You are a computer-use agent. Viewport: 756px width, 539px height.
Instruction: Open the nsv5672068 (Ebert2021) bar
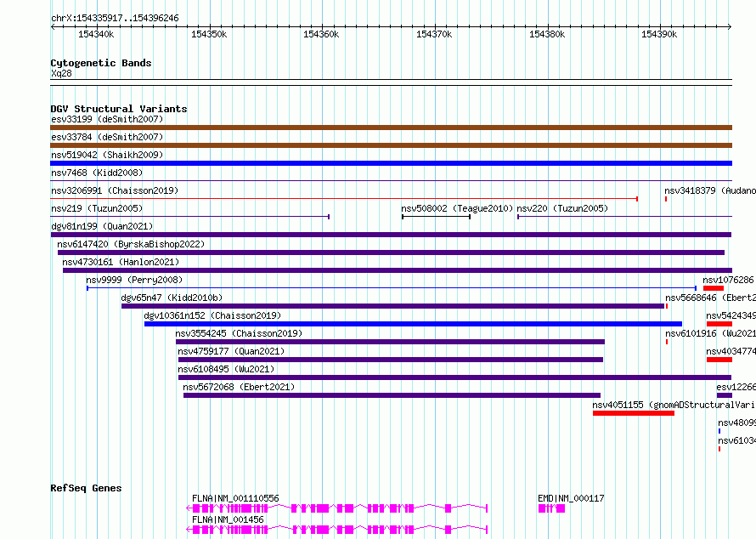pos(392,395)
